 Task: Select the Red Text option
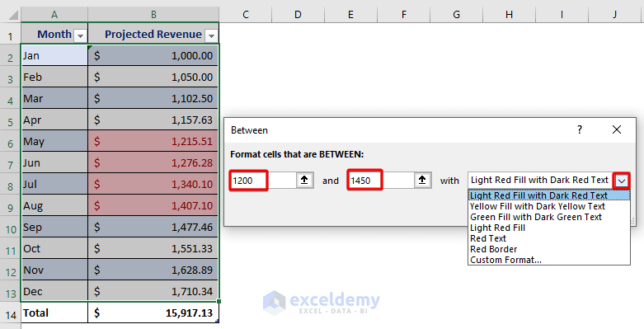click(549, 238)
